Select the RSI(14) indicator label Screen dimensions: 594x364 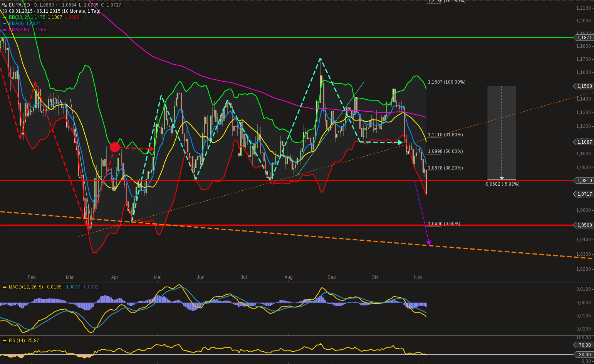[17, 341]
